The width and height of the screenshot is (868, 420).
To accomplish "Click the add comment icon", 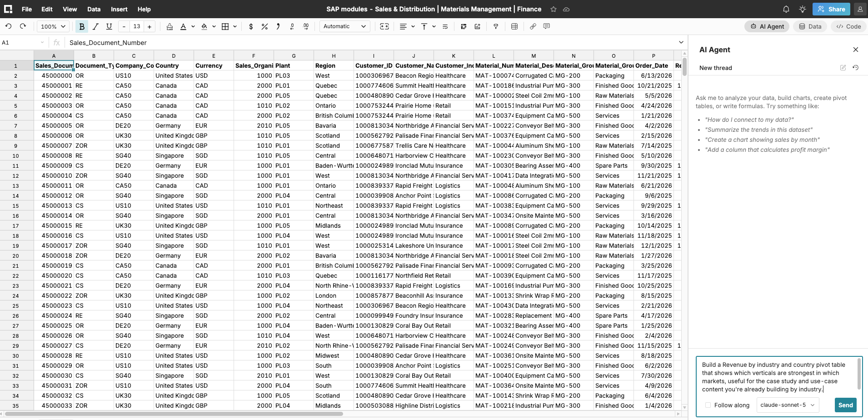I will [x=547, y=26].
